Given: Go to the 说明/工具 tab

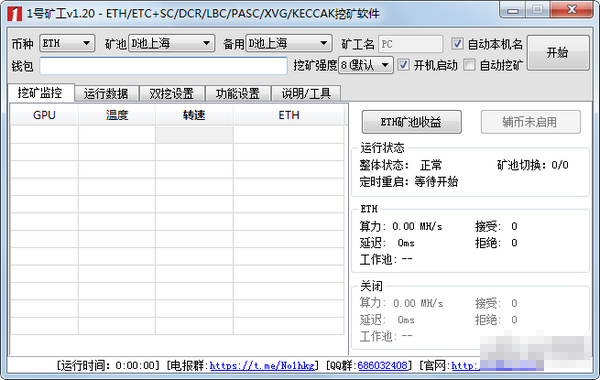Looking at the screenshot, I should [306, 93].
